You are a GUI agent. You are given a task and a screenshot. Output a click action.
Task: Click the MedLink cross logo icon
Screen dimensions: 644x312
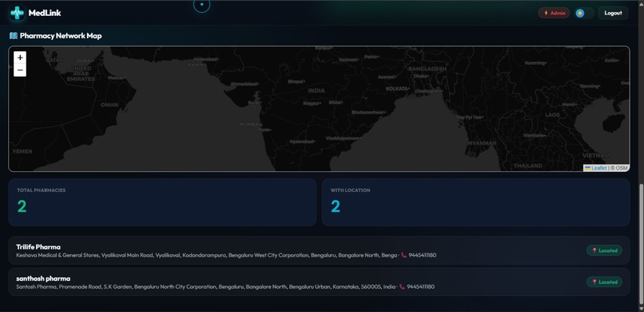(17, 13)
